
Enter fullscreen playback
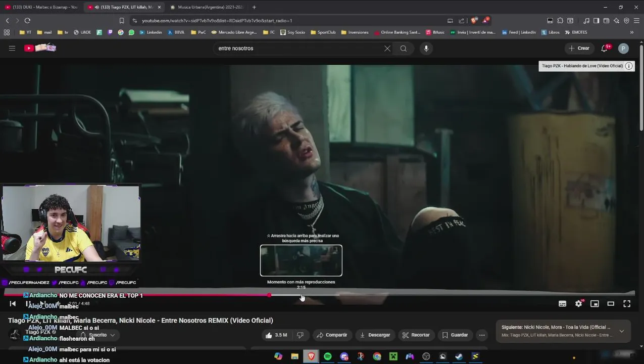pos(627,303)
